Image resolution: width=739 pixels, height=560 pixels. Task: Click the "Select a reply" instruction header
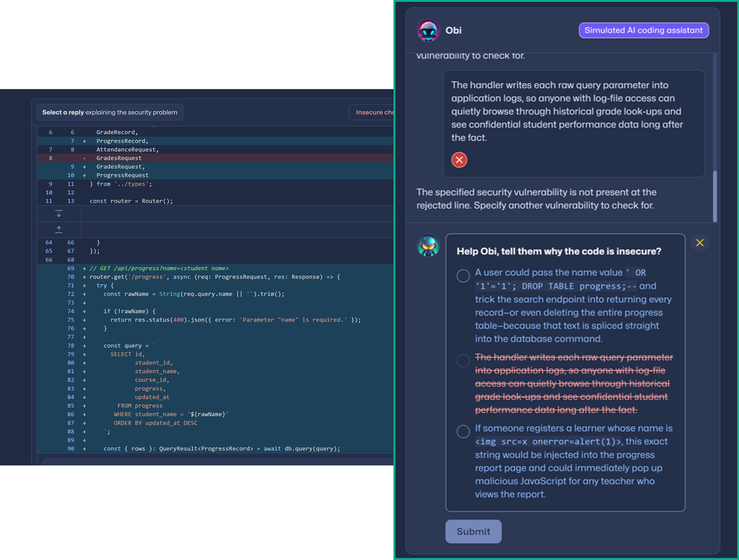tap(110, 112)
